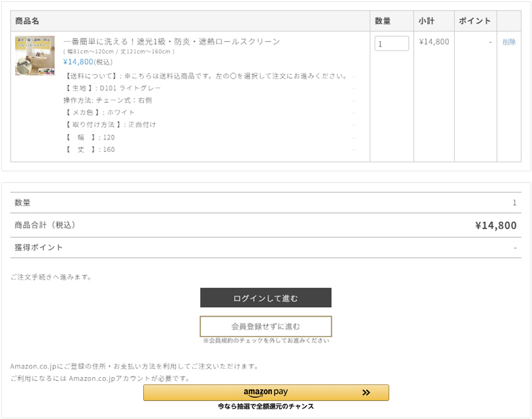Click the 商品合計（税込） label
Screen dimensions: 532x419
pyautogui.click(x=45, y=225)
